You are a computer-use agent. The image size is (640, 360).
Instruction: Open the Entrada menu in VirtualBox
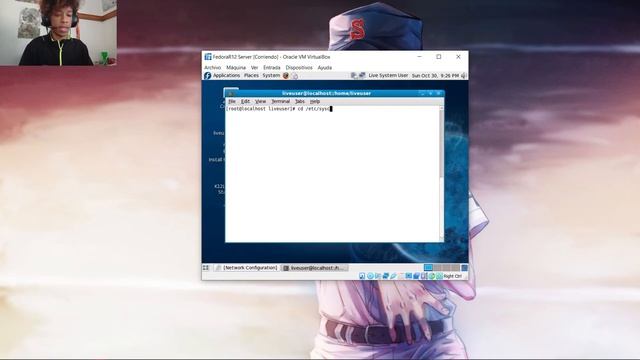pyautogui.click(x=271, y=67)
